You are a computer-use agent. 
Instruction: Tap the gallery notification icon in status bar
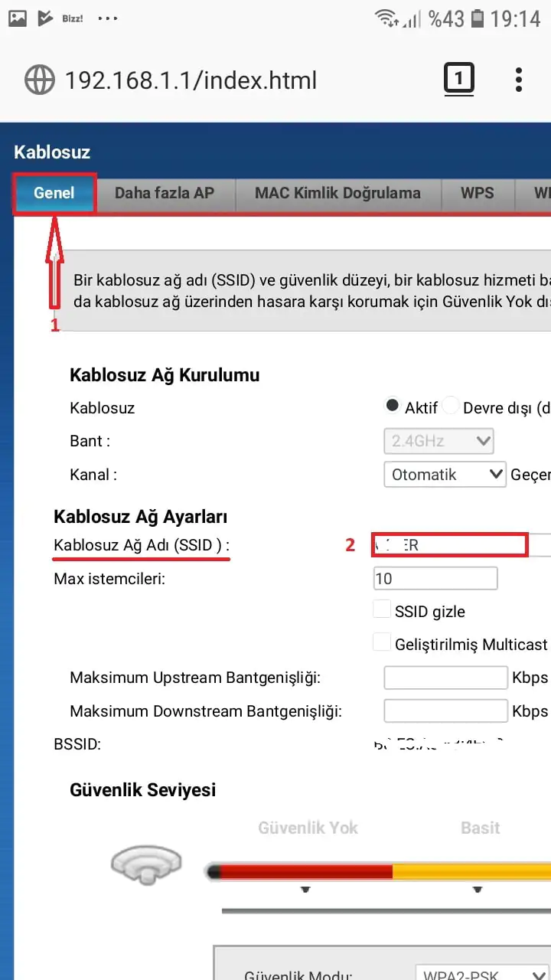click(x=18, y=17)
